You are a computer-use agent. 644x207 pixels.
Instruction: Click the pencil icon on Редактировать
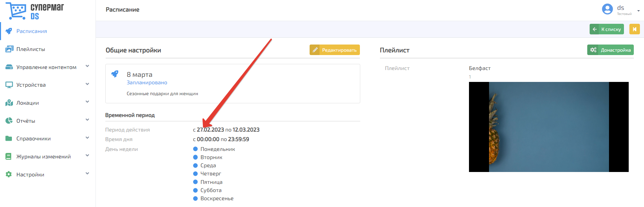coord(315,50)
